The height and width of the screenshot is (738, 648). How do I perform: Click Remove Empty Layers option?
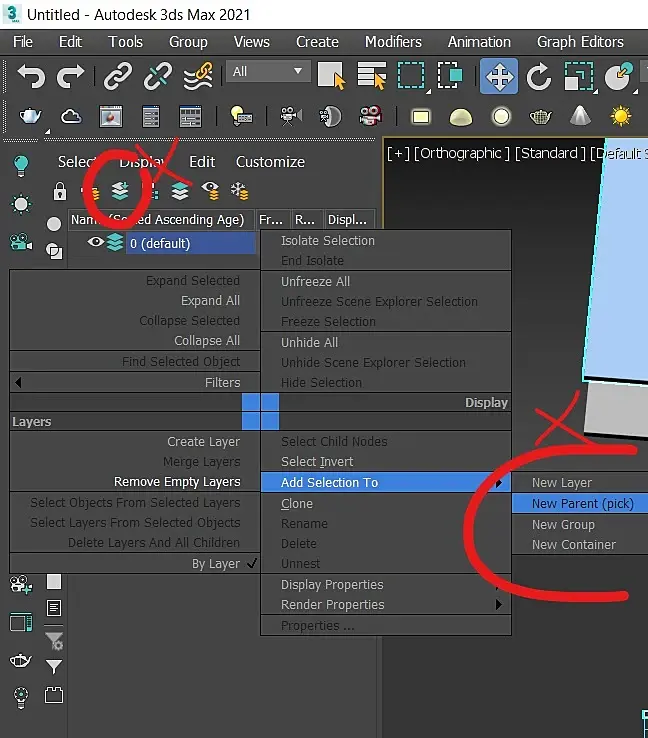pyautogui.click(x=176, y=482)
